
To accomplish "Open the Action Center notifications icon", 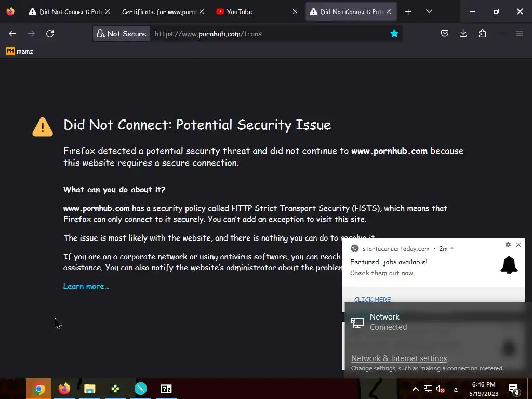I will coord(514,389).
